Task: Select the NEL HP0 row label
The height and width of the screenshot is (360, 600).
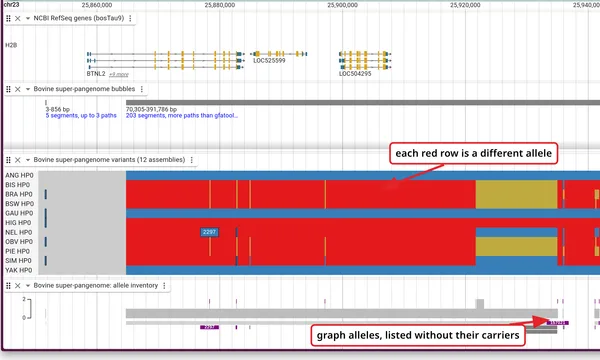Action: (x=18, y=232)
